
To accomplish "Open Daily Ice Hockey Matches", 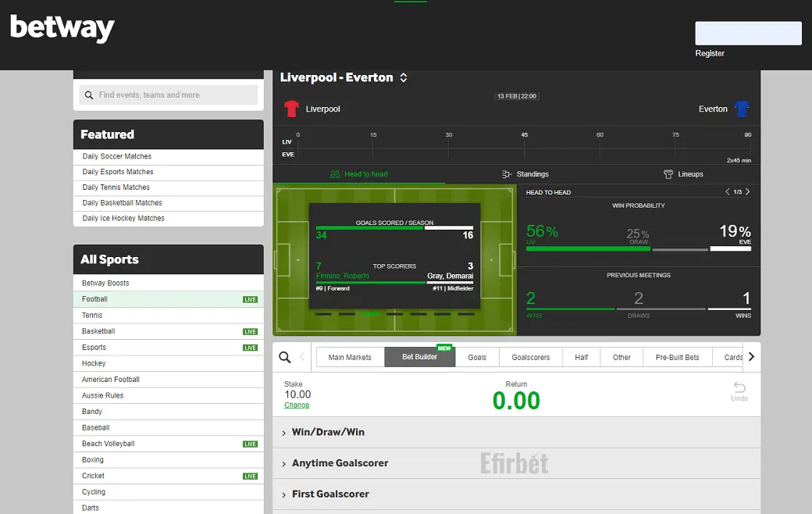I will 169,219.
